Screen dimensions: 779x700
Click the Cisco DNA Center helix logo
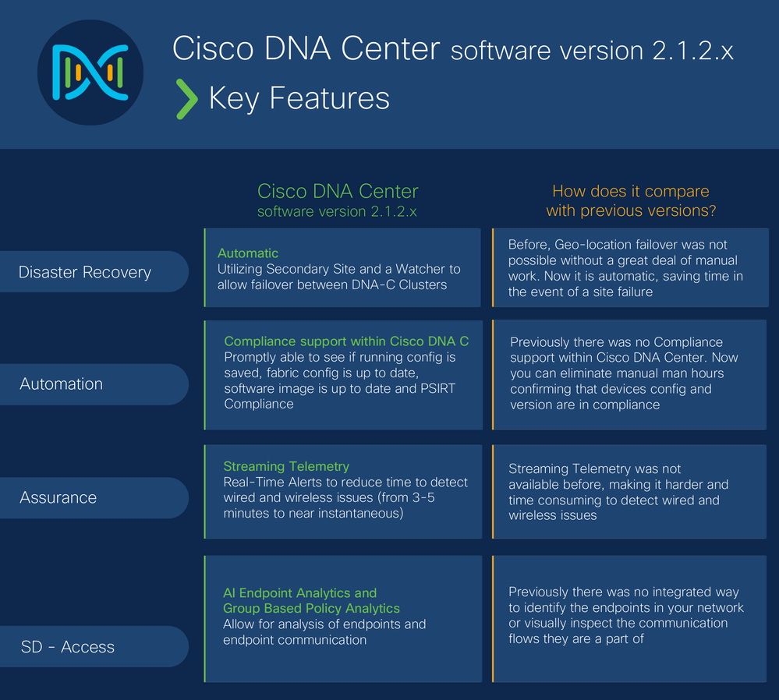point(90,72)
